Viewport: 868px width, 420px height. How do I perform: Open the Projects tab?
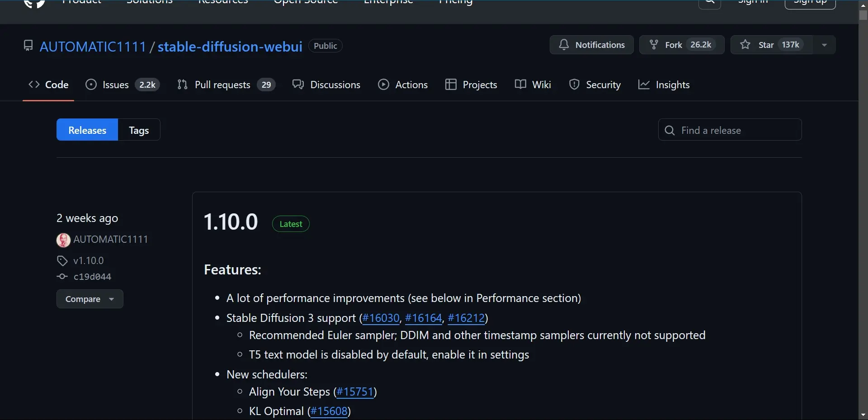click(x=471, y=85)
